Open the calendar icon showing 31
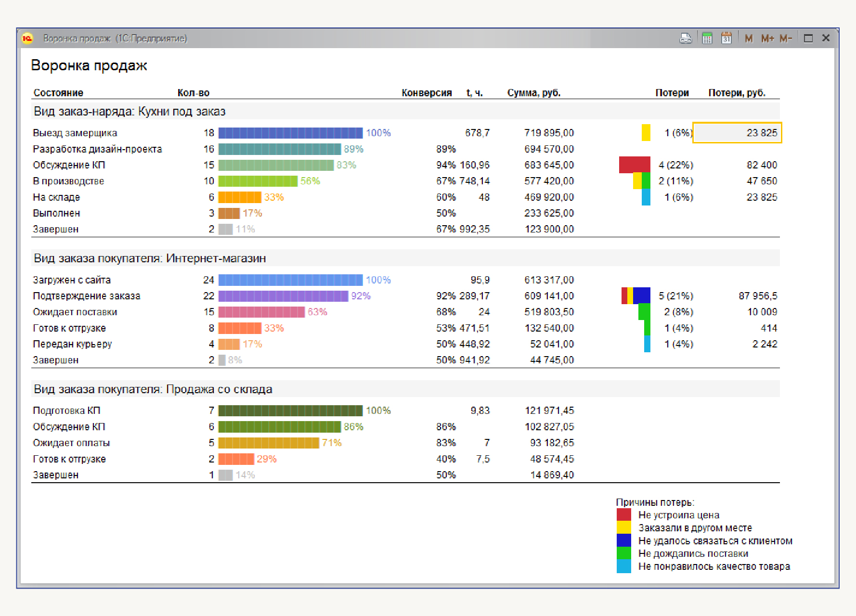Screen dimensions: 856x616 click(726, 38)
